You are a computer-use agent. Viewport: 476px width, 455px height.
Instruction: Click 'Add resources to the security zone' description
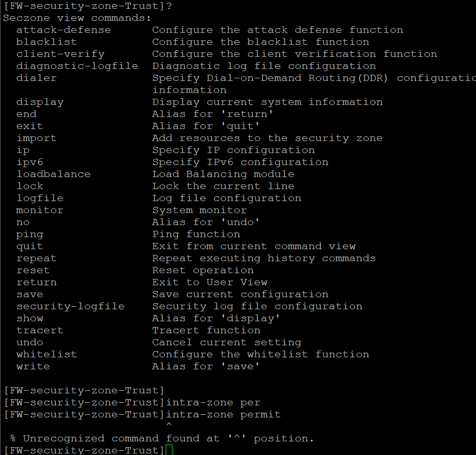268,138
